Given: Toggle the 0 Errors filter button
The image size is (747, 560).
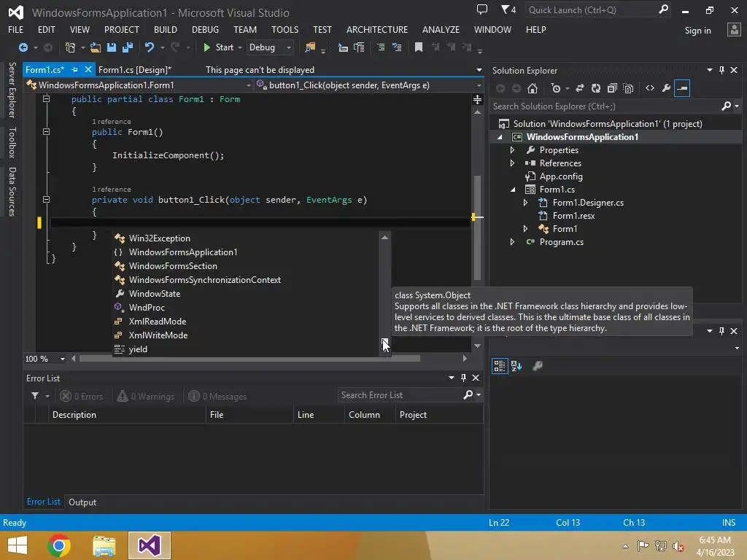Looking at the screenshot, I should coord(81,396).
